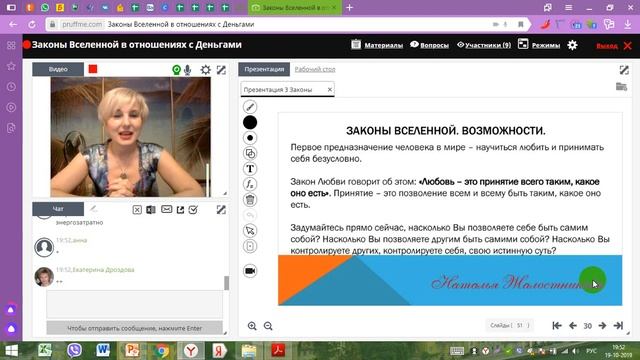Click анна's chat avatar

click(x=44, y=247)
